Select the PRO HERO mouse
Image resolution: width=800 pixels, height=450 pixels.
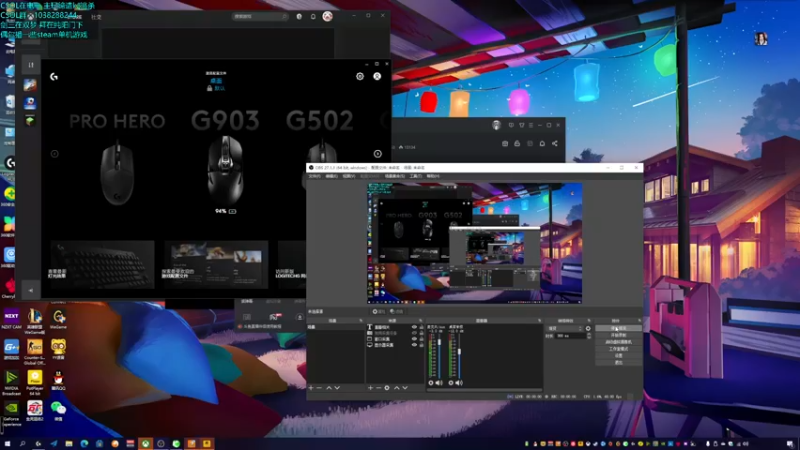click(117, 173)
